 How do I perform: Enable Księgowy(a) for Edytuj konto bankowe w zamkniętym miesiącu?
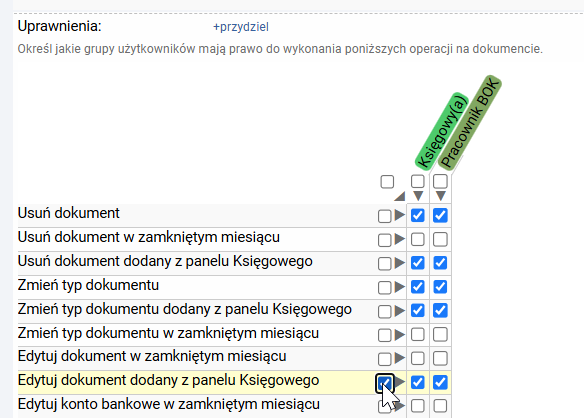418,406
